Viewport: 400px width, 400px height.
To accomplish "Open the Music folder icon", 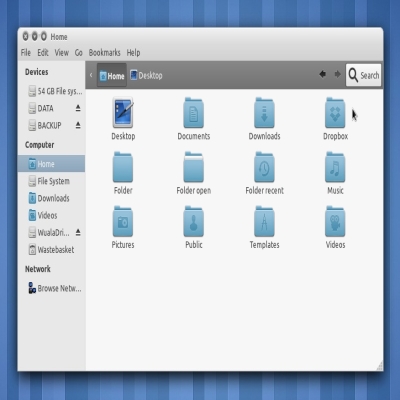I will click(x=335, y=167).
